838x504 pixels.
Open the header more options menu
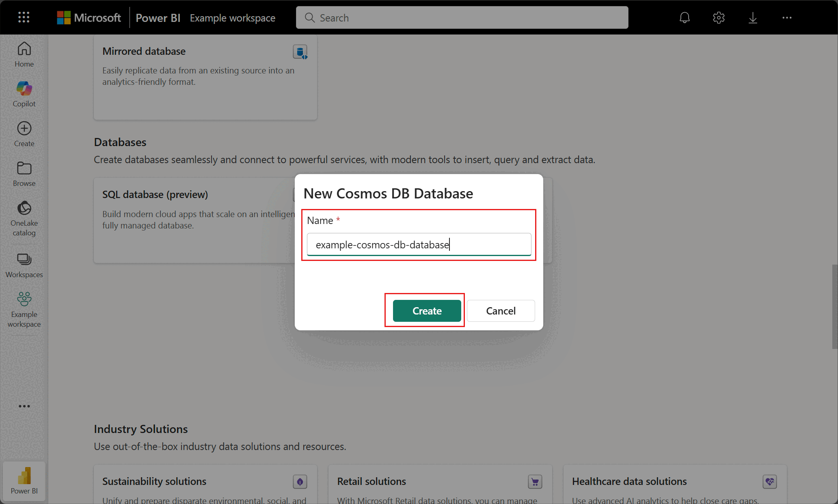(x=787, y=18)
